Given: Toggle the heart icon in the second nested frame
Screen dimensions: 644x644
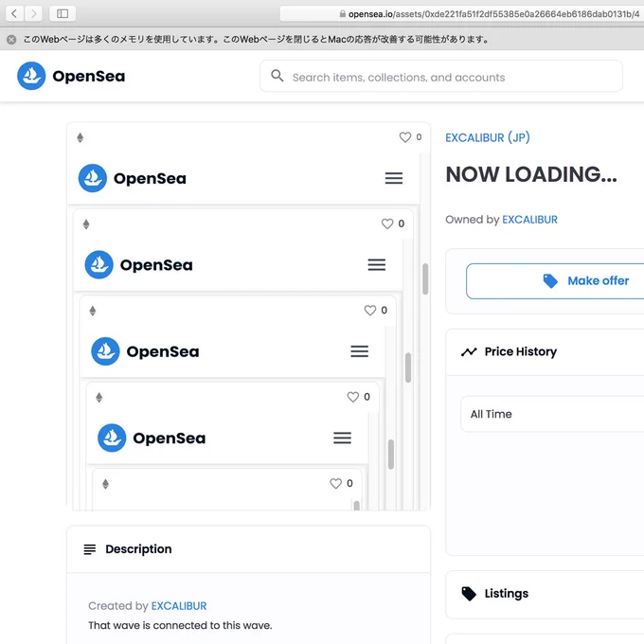Looking at the screenshot, I should click(387, 224).
